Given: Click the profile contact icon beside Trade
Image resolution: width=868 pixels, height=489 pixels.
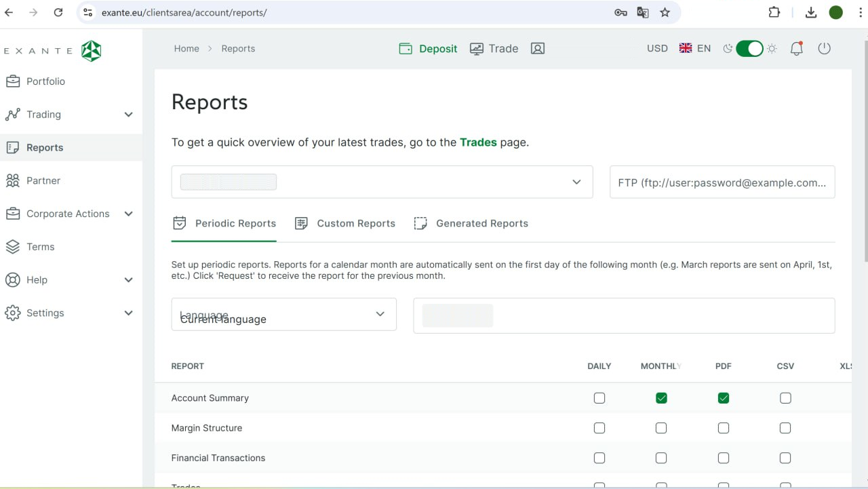Looking at the screenshot, I should click(x=538, y=48).
